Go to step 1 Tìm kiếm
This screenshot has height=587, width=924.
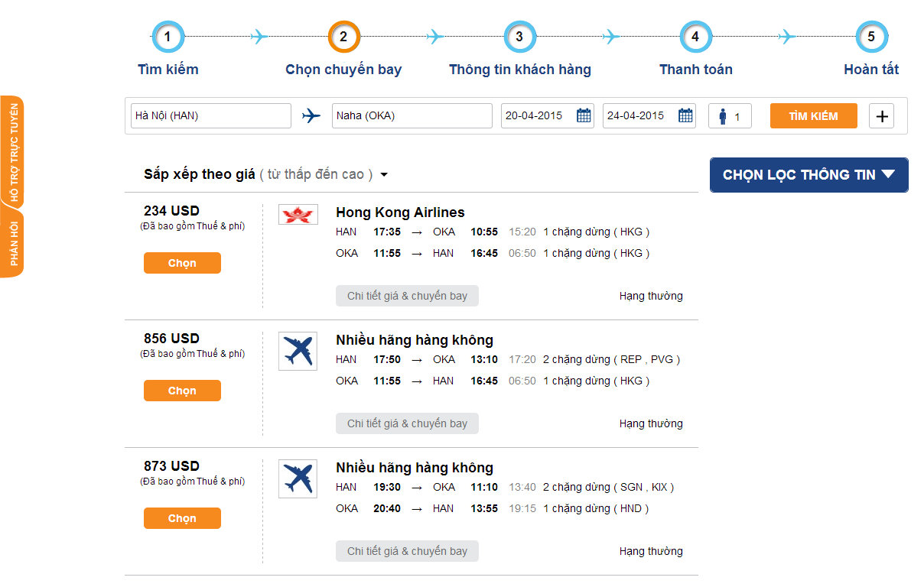point(168,37)
